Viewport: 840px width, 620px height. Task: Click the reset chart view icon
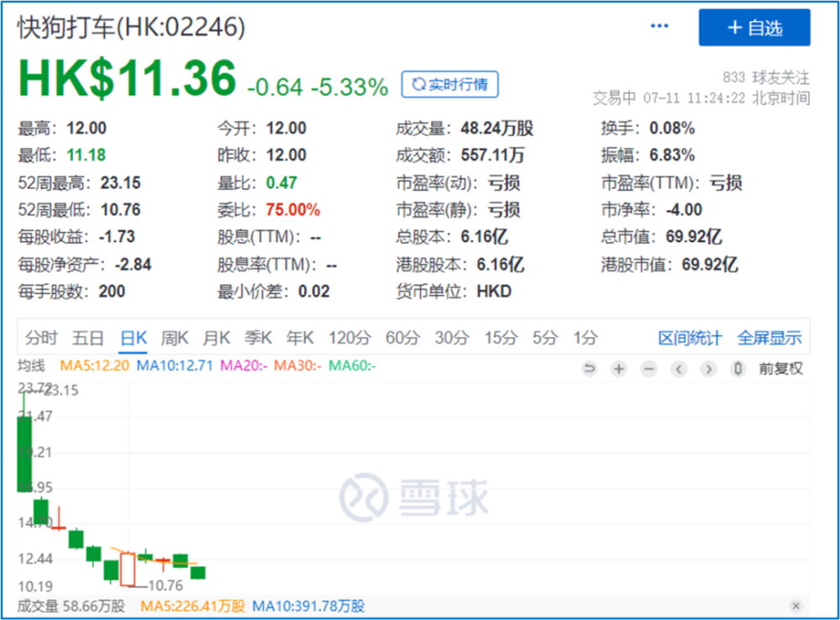(589, 369)
